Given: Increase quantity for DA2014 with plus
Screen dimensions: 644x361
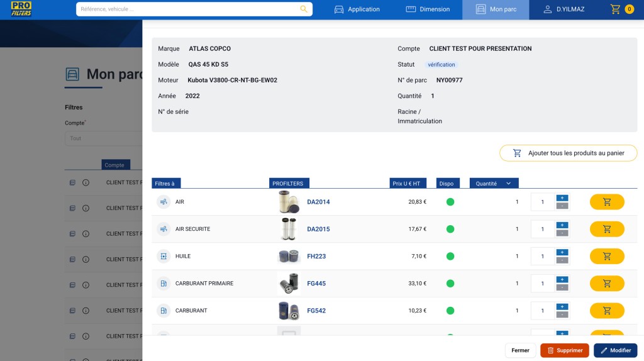Looking at the screenshot, I should coord(562,198).
